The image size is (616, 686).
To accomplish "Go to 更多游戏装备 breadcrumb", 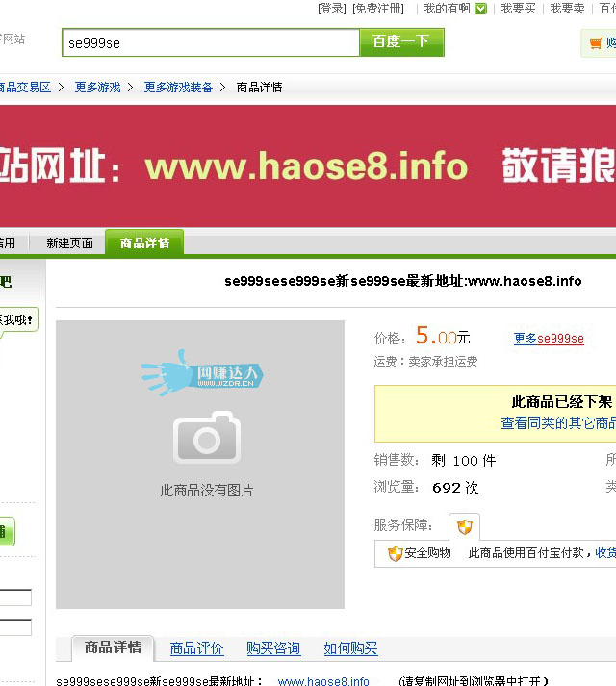I will [178, 88].
